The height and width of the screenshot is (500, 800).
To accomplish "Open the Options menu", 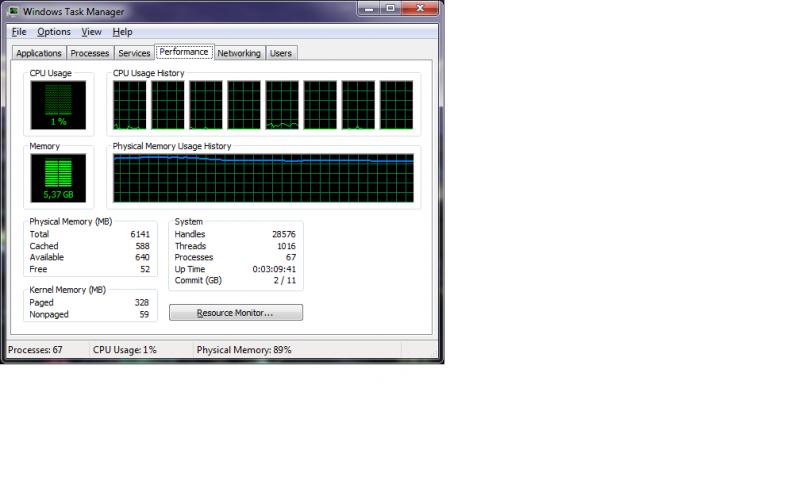I will (x=54, y=32).
